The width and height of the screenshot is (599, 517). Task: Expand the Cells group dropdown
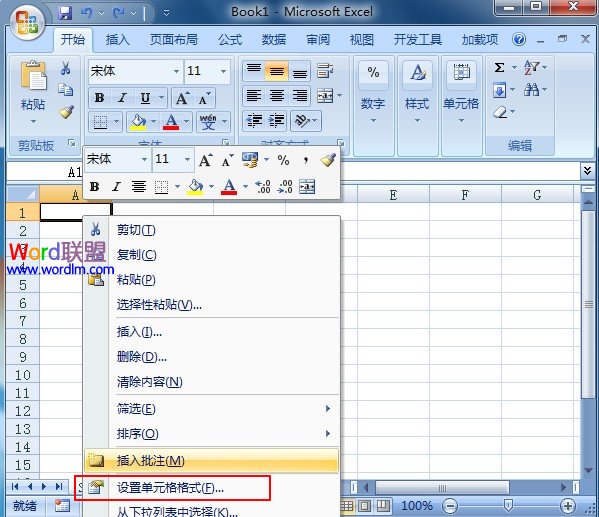[x=461, y=121]
